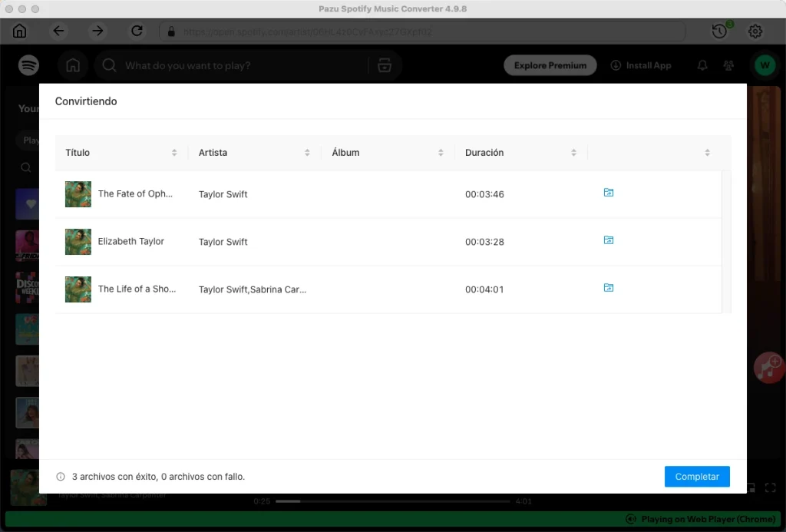
Task: Toggle sorting on the Duración column
Action: tap(573, 152)
